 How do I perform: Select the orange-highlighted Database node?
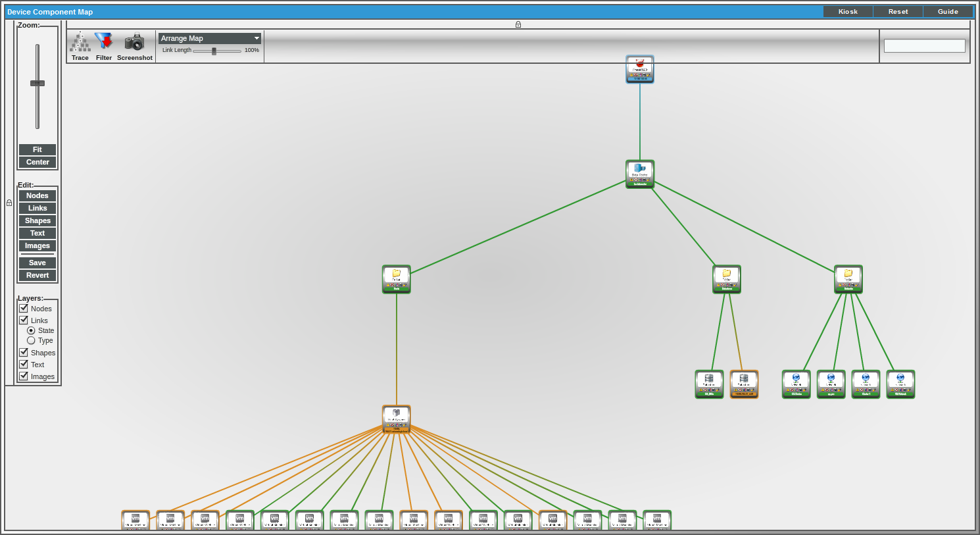click(744, 384)
